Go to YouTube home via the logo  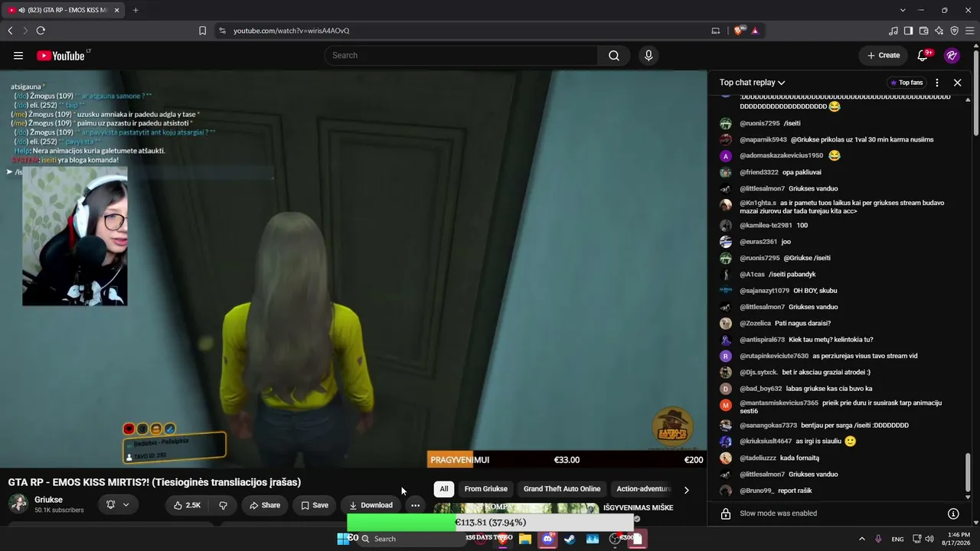pos(61,55)
